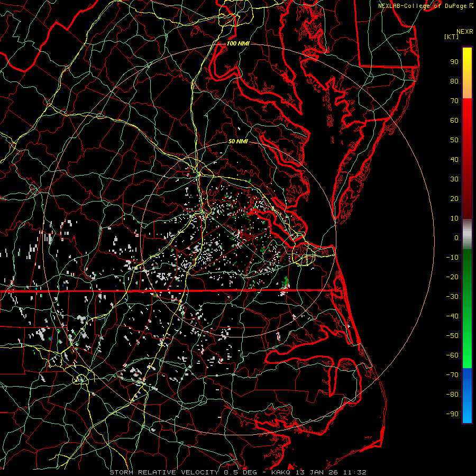Click the -10 value on velocity scale
Viewport: 476px width, 476px height.
[x=452, y=258]
